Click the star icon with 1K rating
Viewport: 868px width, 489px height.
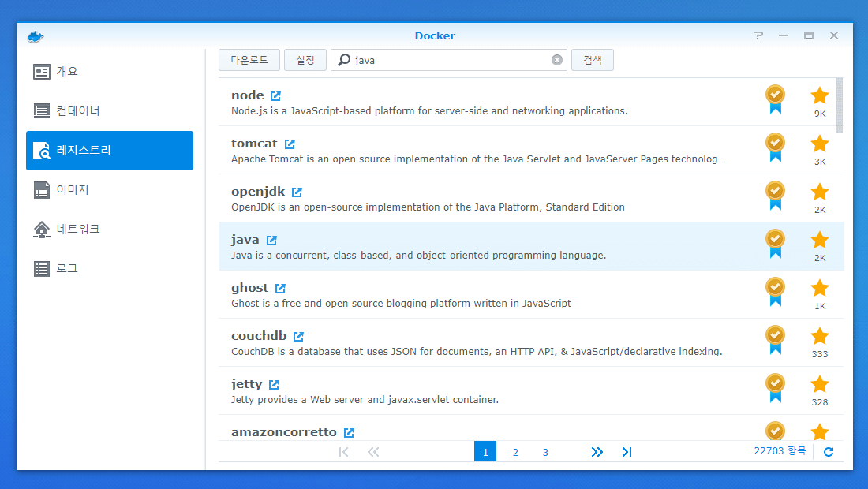tap(820, 288)
